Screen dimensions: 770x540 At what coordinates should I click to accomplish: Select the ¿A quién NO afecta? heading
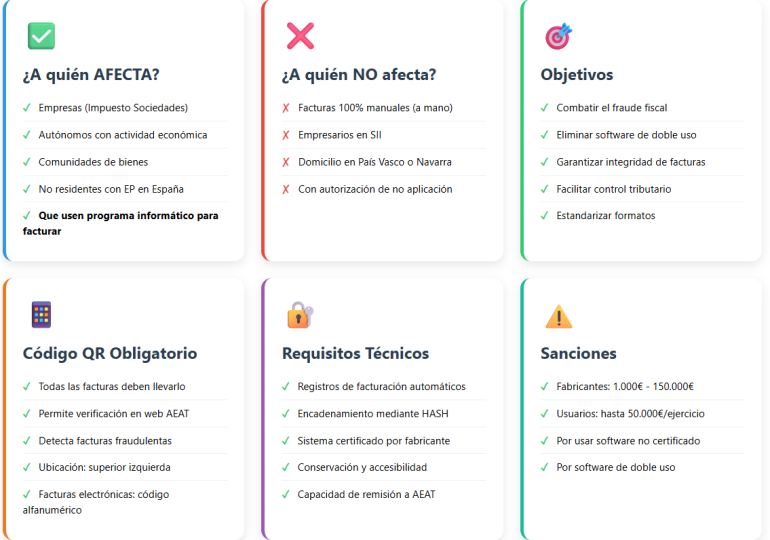tap(359, 75)
